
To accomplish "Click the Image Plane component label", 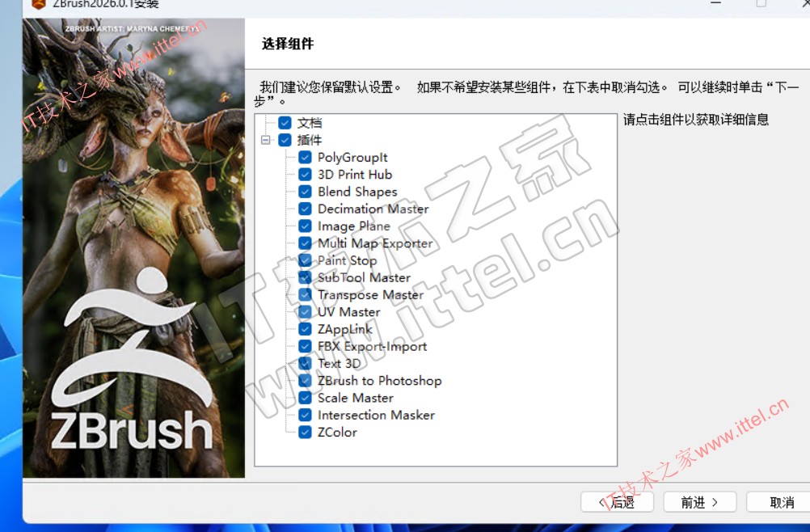I will [x=353, y=226].
